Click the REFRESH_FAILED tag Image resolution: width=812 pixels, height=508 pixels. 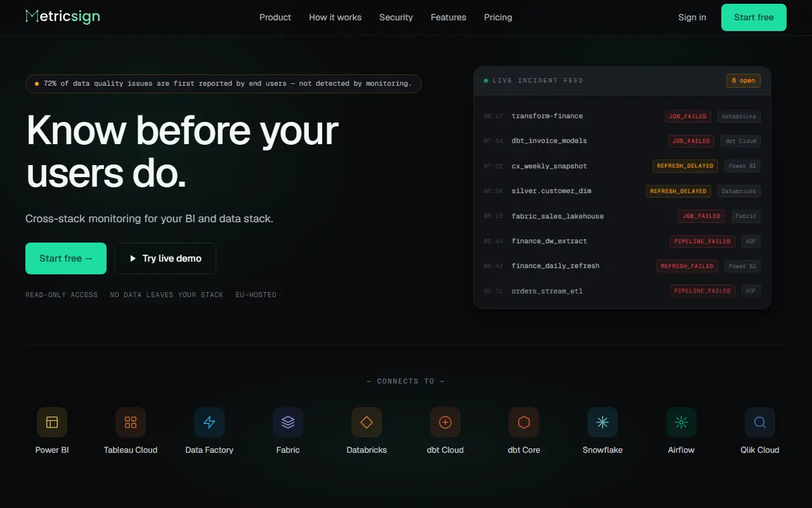click(687, 266)
